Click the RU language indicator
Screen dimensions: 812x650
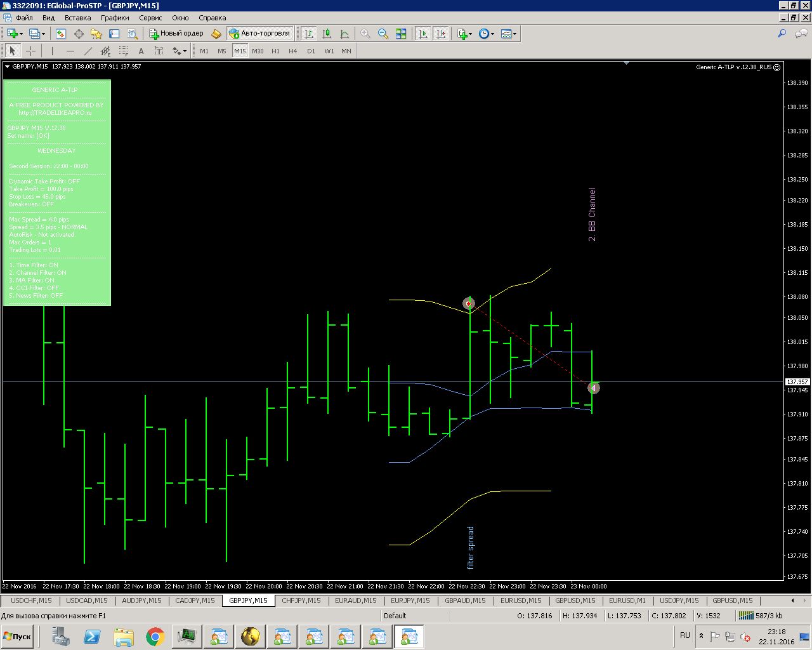point(685,635)
